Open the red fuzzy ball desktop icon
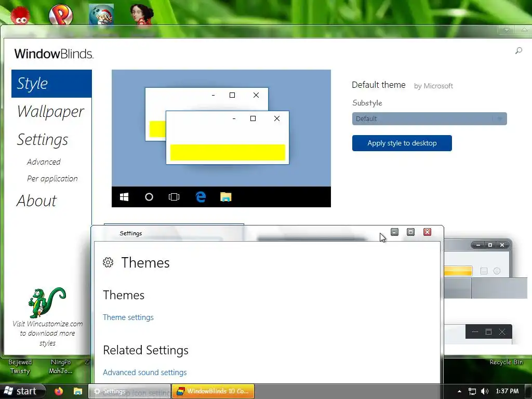Image resolution: width=532 pixels, height=399 pixels. [x=20, y=16]
